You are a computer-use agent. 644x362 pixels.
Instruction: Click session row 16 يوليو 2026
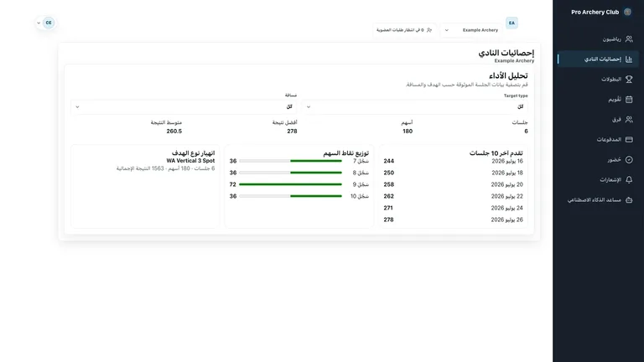pos(453,161)
